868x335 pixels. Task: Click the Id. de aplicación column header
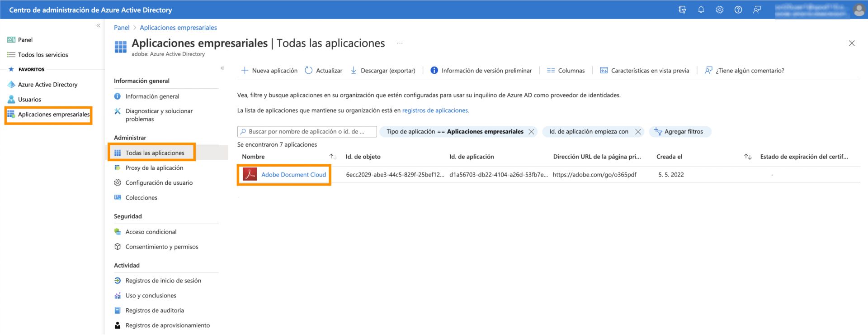point(472,157)
